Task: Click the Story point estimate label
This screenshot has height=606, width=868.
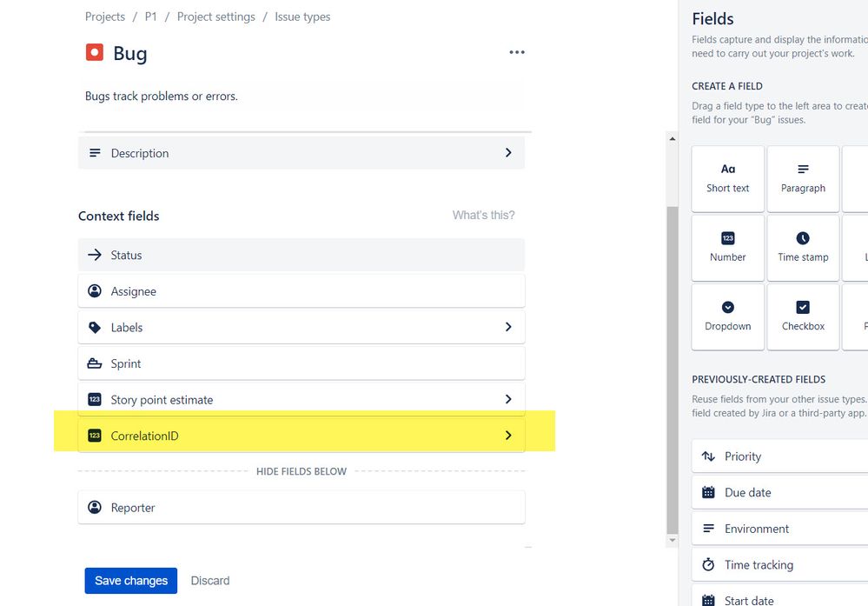Action: click(162, 400)
